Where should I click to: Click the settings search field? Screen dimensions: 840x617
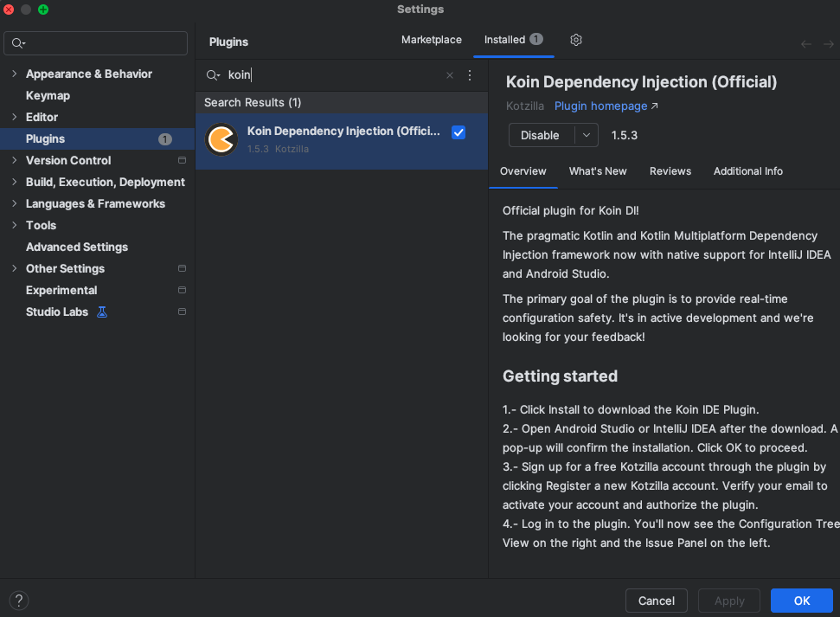[x=104, y=43]
